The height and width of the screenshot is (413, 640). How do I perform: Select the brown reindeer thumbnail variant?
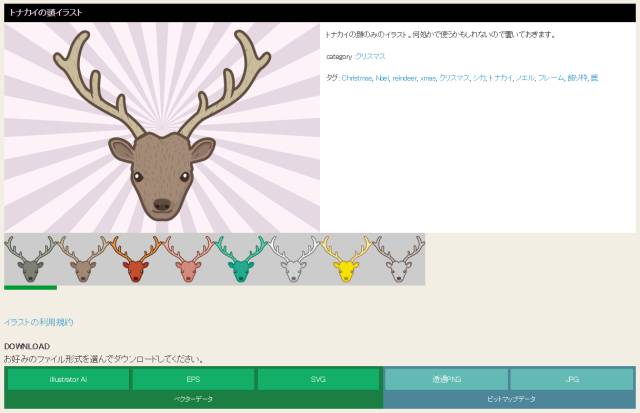[82, 260]
